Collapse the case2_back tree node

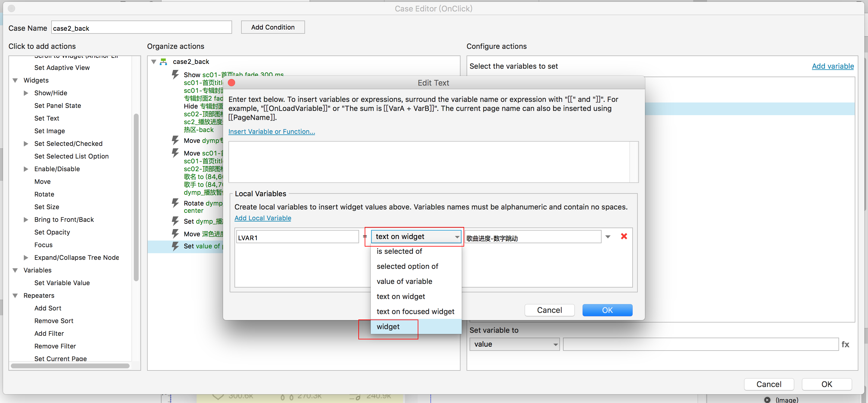[154, 62]
